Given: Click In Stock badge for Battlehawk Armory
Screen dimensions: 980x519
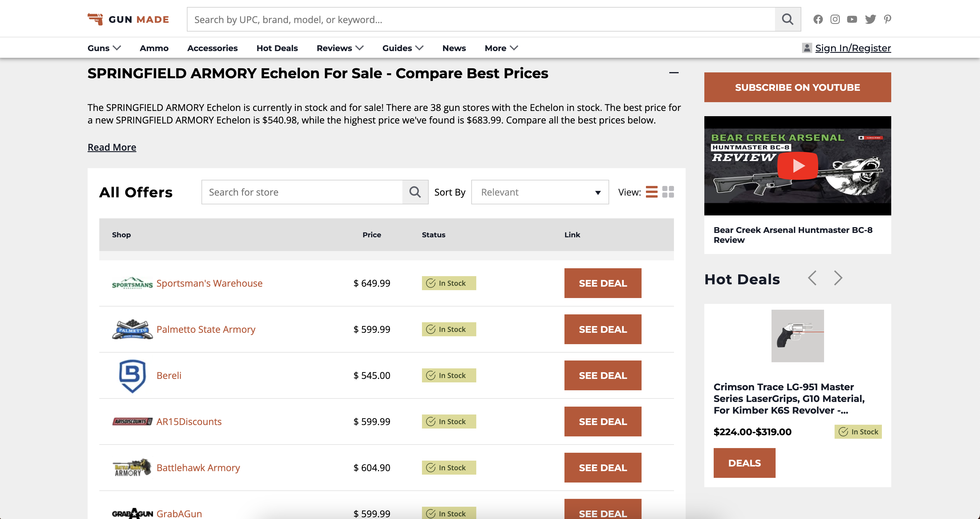Looking at the screenshot, I should pyautogui.click(x=449, y=468).
